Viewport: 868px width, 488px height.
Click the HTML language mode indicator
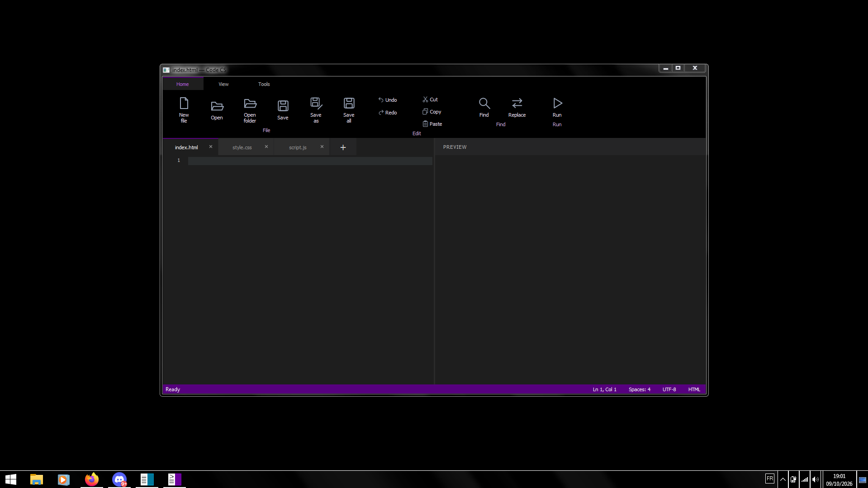[694, 389]
